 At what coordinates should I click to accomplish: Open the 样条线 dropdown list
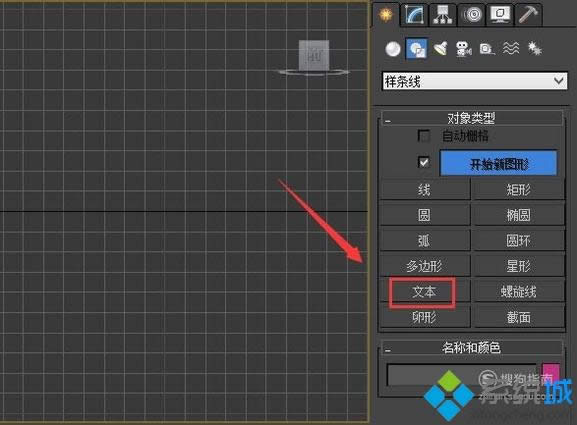475,81
